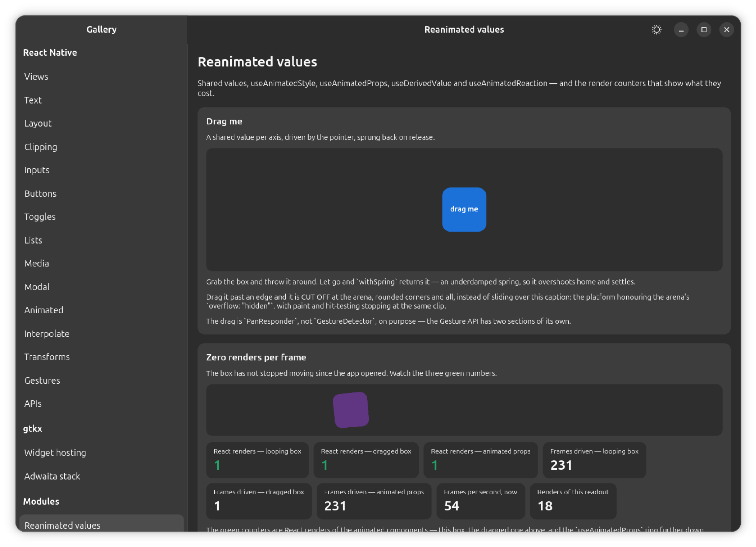756x547 pixels.
Task: Go to the Modal page
Action: (102, 287)
